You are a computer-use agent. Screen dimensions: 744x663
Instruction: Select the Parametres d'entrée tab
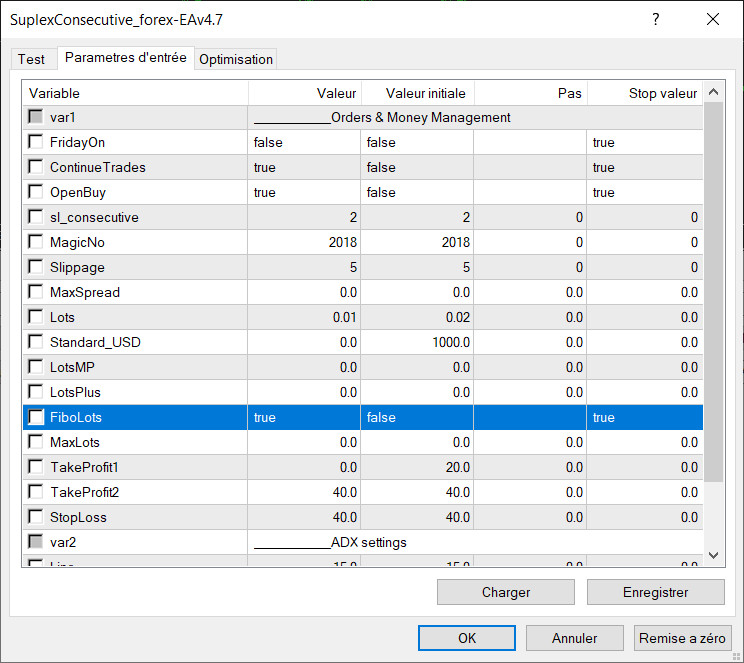click(x=125, y=58)
